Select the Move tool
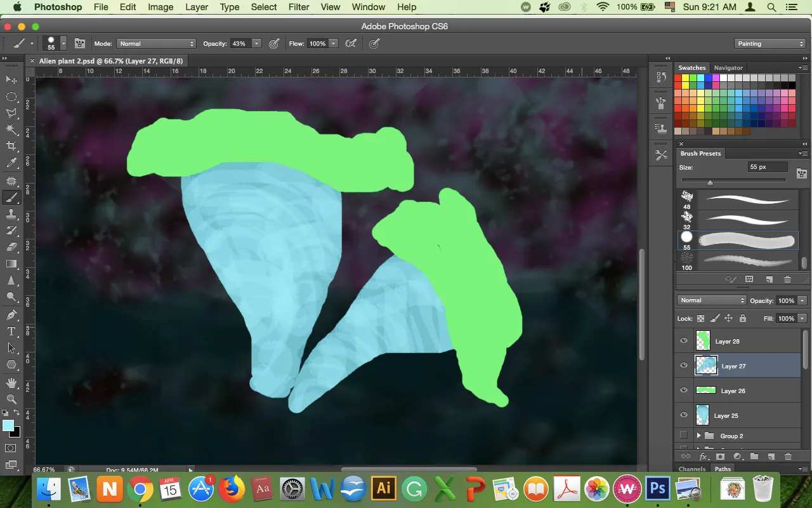The width and height of the screenshot is (812, 508). [x=11, y=79]
